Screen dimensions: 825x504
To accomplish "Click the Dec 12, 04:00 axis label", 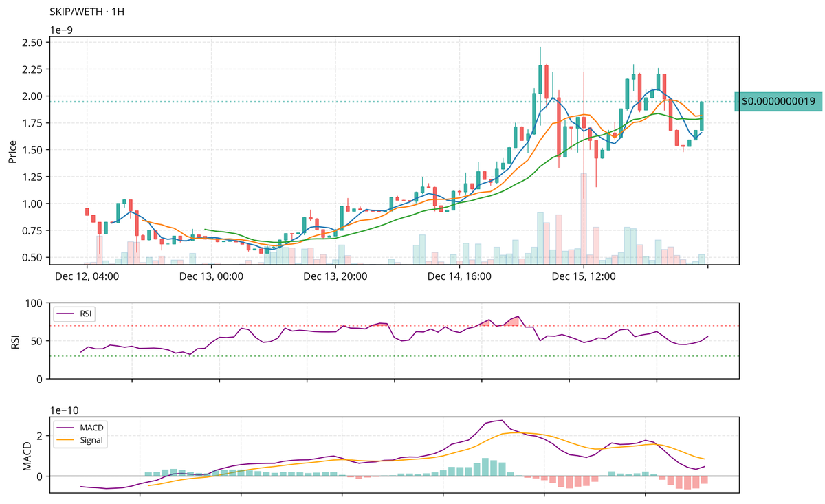I will coord(87,277).
